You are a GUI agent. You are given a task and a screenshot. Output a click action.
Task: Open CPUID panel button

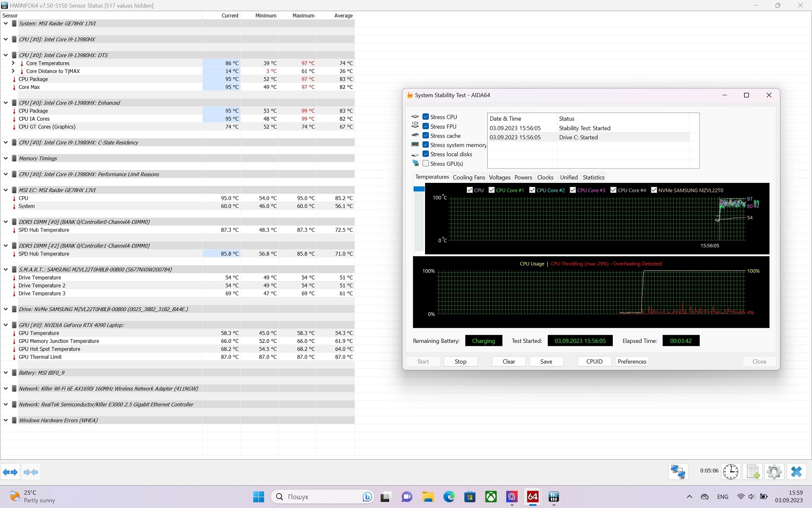coord(594,362)
